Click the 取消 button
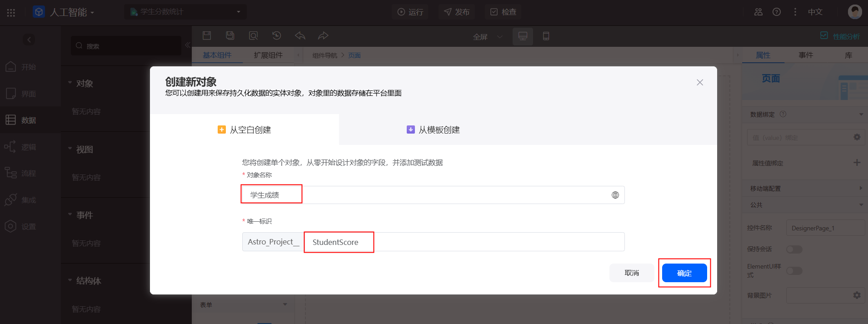This screenshot has height=324, width=868. click(x=632, y=273)
